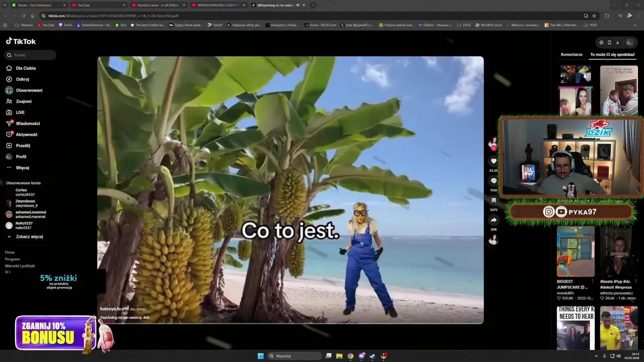Switch to WPADKA RYBSONA I LEQUI7 tab
This screenshot has height=362, width=644.
click(x=218, y=5)
